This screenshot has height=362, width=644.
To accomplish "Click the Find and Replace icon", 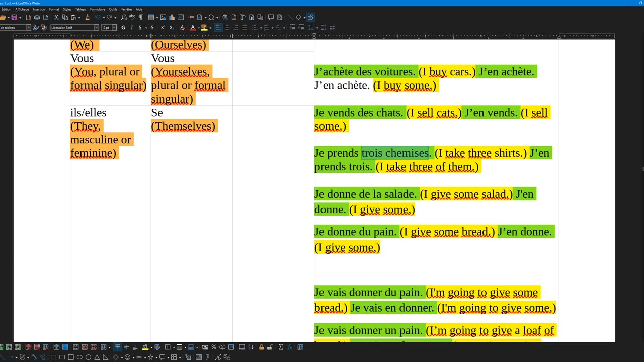I will [123, 17].
